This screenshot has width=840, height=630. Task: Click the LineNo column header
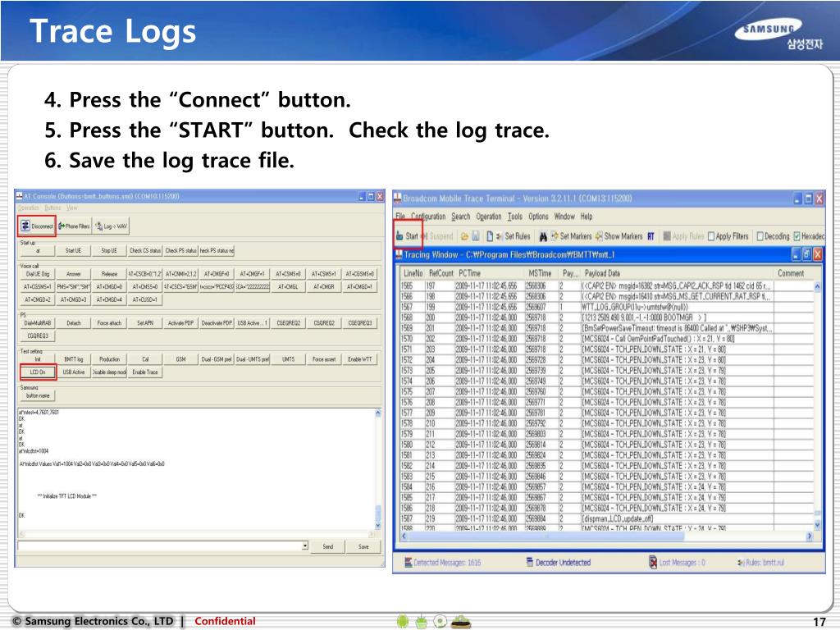pos(413,273)
